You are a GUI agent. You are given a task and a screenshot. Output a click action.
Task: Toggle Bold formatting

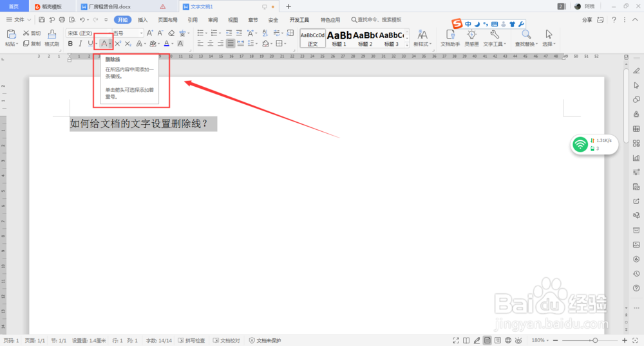coord(70,44)
